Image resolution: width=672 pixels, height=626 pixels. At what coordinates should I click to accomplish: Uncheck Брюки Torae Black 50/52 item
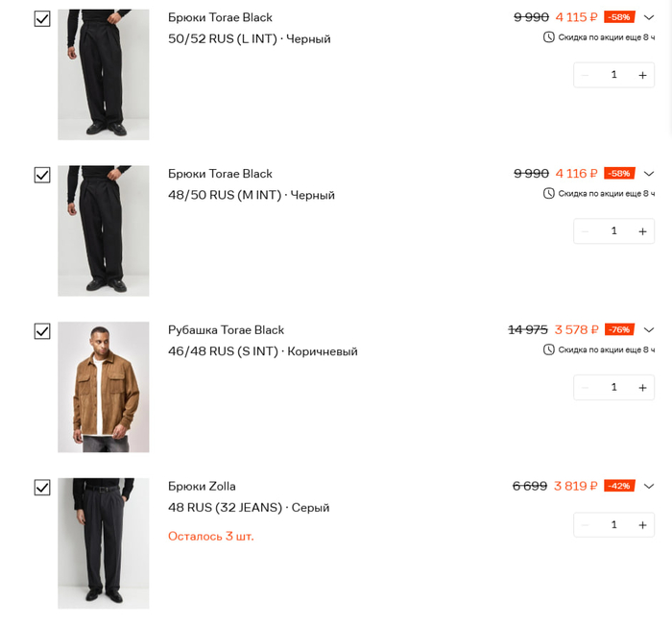(42, 19)
